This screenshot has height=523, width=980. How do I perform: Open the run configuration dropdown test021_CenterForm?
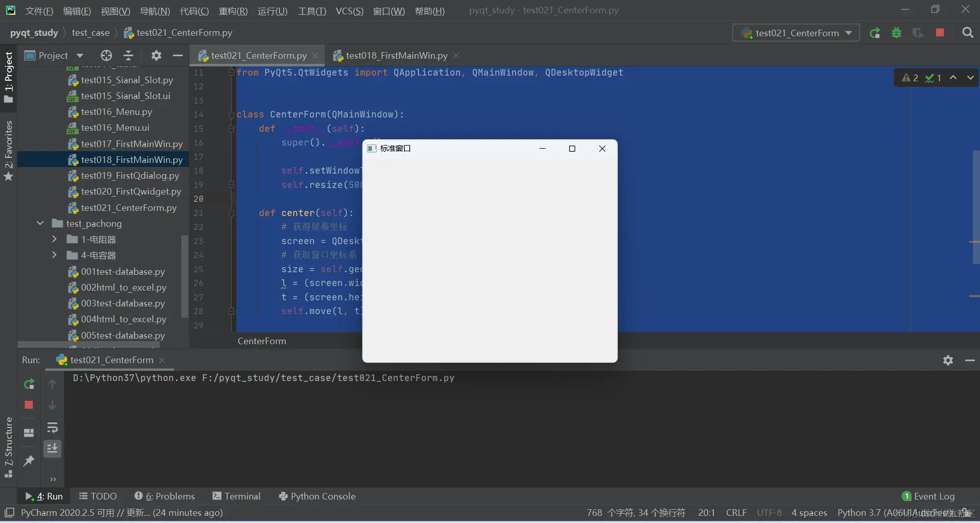coord(796,33)
